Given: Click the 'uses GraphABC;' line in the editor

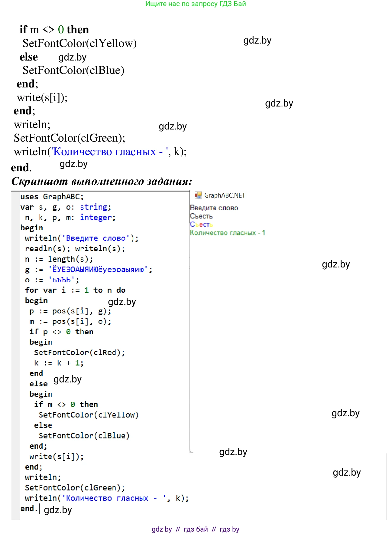Looking at the screenshot, I should (x=52, y=197).
